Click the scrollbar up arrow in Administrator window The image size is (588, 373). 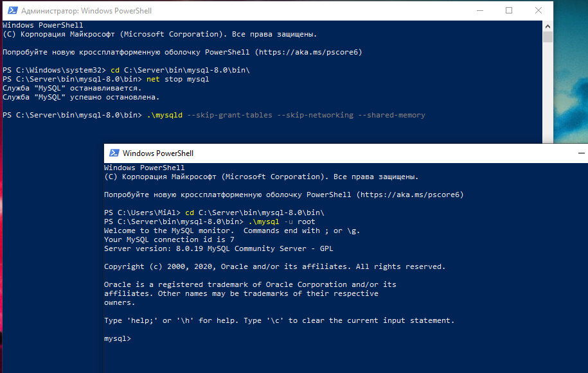(548, 26)
